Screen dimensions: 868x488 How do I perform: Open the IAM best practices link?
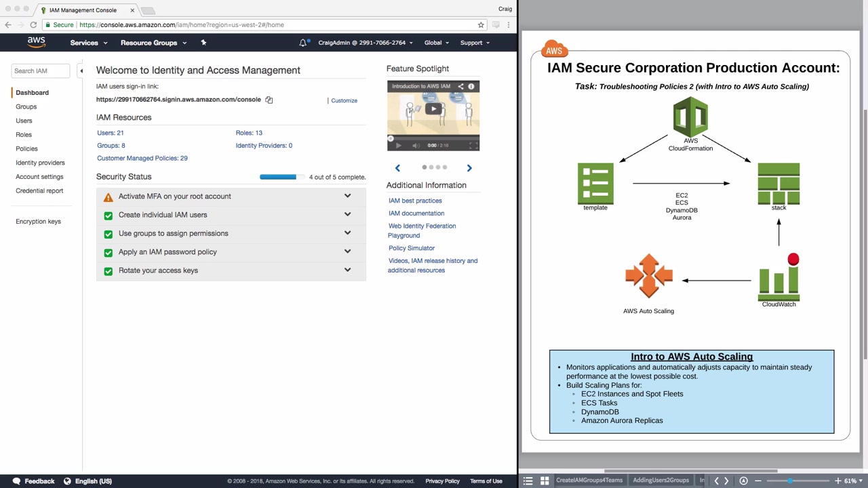point(415,201)
